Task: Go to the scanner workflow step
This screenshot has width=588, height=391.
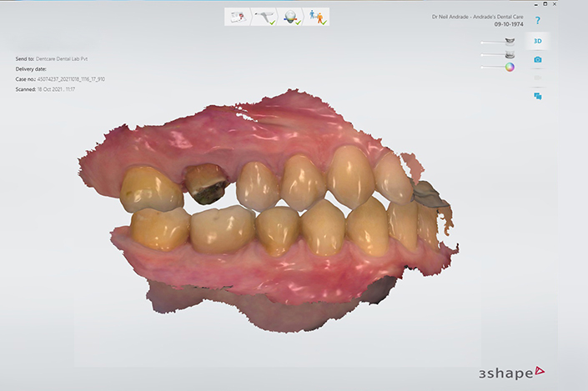Action: click(x=264, y=18)
